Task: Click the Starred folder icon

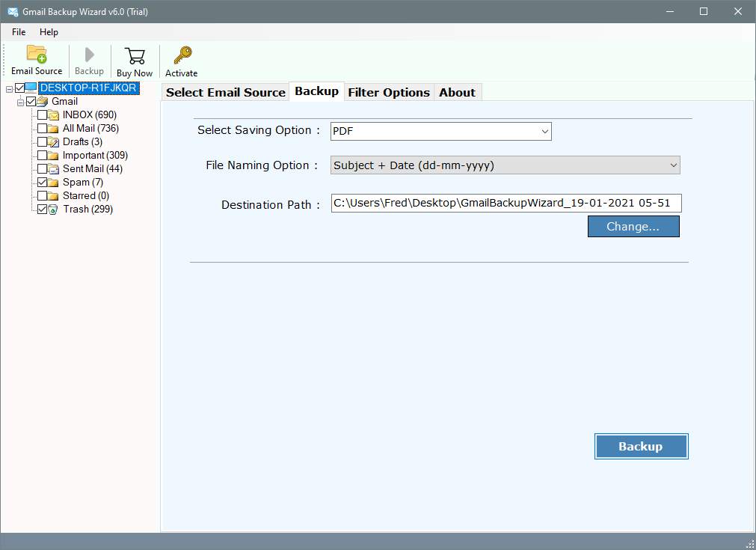Action: (54, 196)
